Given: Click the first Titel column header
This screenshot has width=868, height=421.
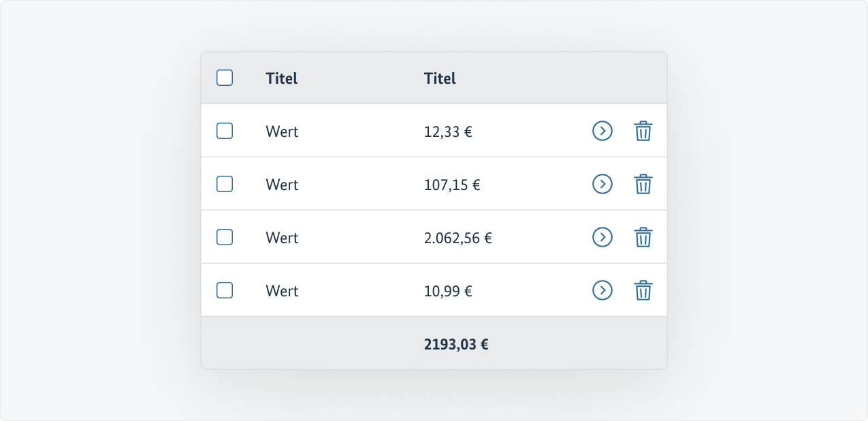Looking at the screenshot, I should [282, 78].
